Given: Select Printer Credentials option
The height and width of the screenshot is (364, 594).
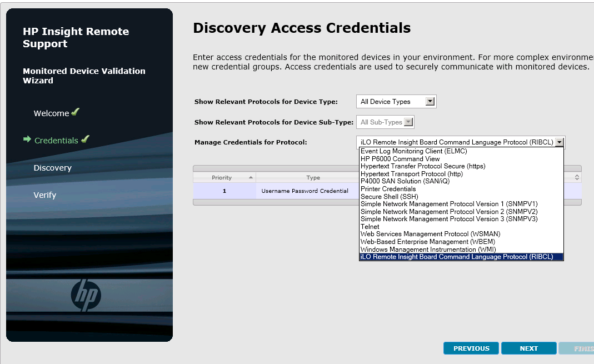Looking at the screenshot, I should click(388, 189).
